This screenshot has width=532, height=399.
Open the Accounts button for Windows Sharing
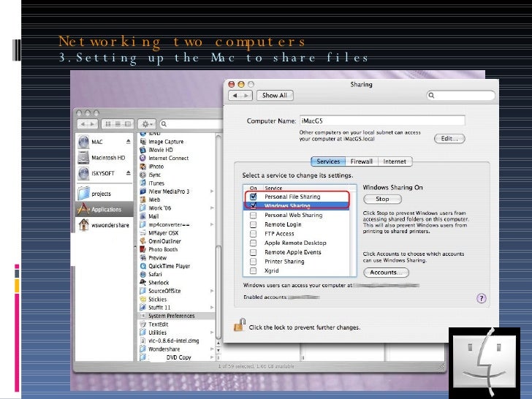click(x=386, y=273)
